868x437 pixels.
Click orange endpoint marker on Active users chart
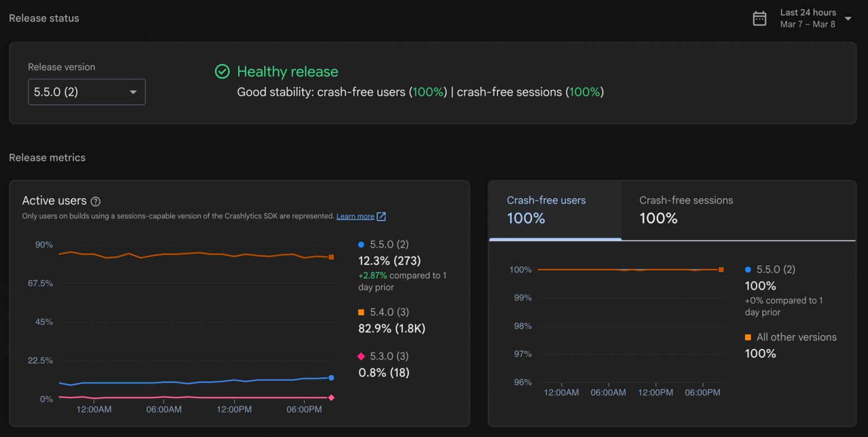(331, 257)
